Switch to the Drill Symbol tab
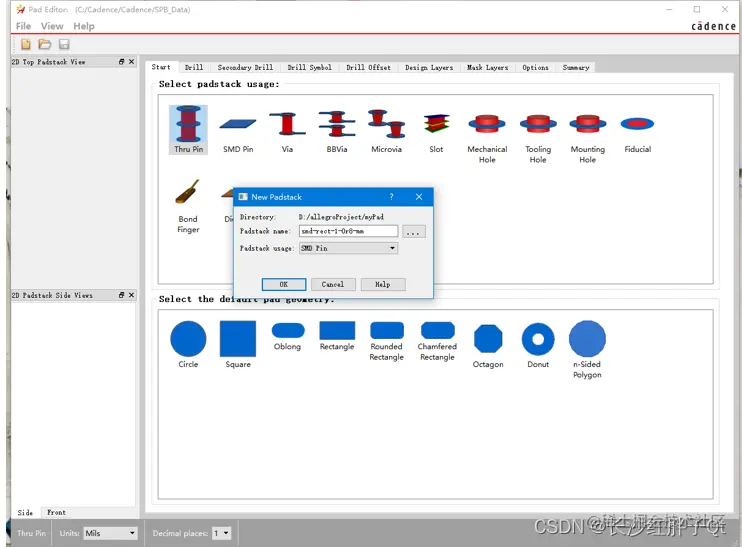The height and width of the screenshot is (547, 742). tap(309, 67)
